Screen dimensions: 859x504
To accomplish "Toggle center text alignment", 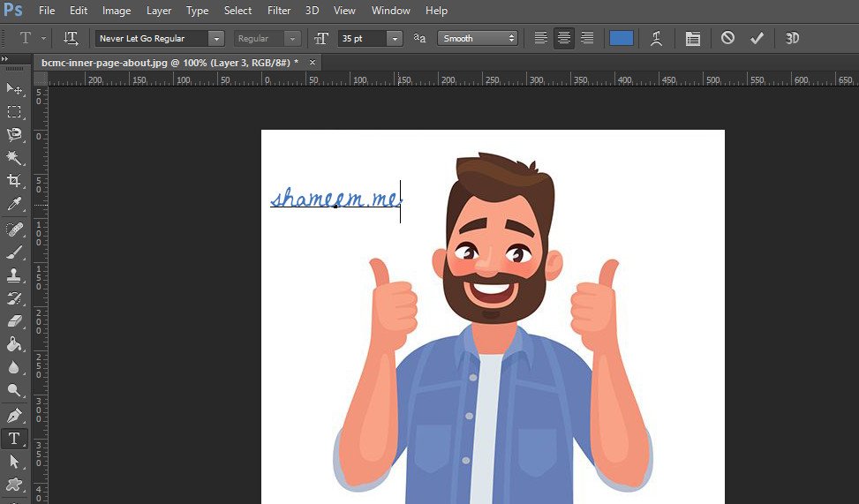I will (563, 39).
